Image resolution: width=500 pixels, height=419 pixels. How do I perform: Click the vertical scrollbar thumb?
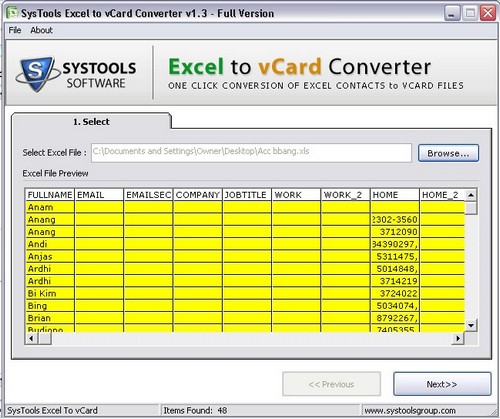pyautogui.click(x=471, y=208)
